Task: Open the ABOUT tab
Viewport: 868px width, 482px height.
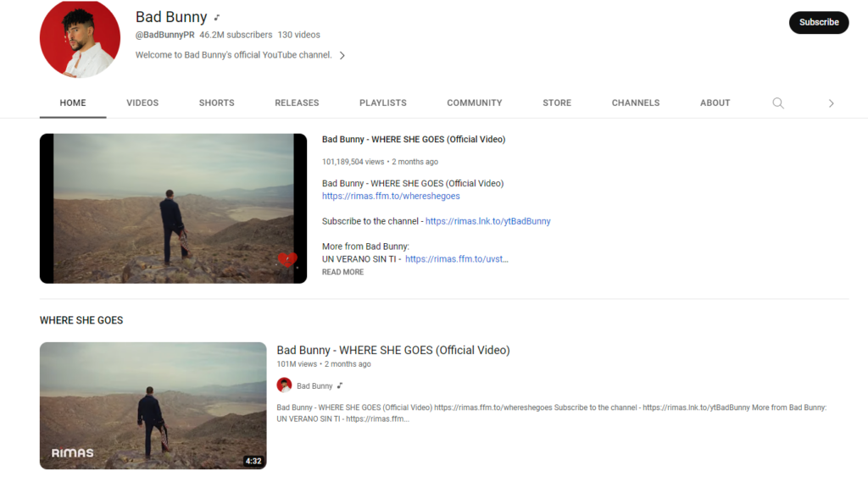Action: tap(715, 103)
